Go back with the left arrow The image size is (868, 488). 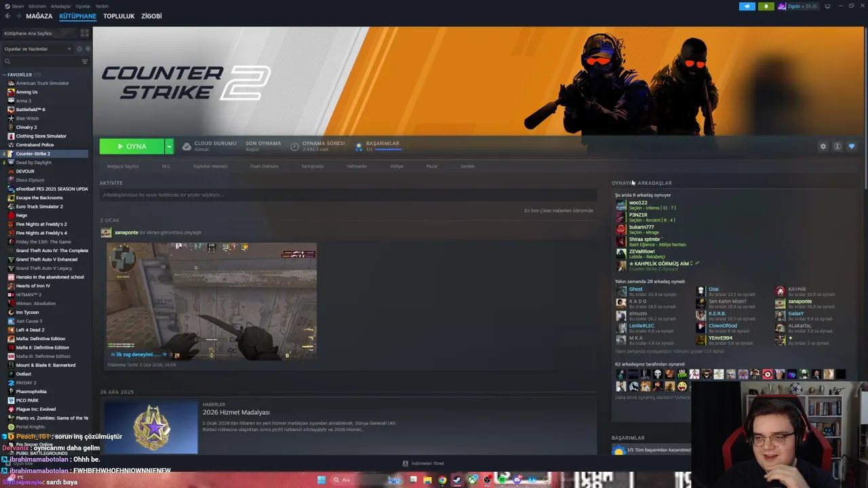click(x=7, y=16)
